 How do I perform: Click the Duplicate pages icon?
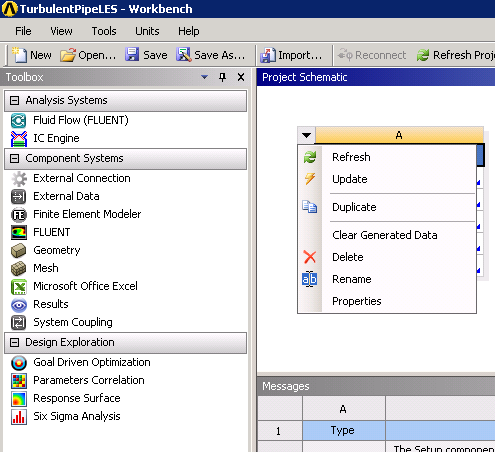pos(310,207)
